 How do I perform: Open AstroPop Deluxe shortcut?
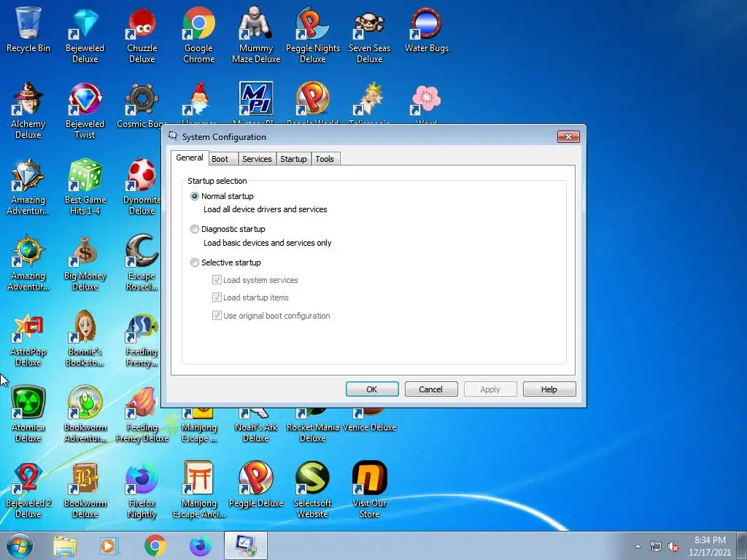pos(28,338)
